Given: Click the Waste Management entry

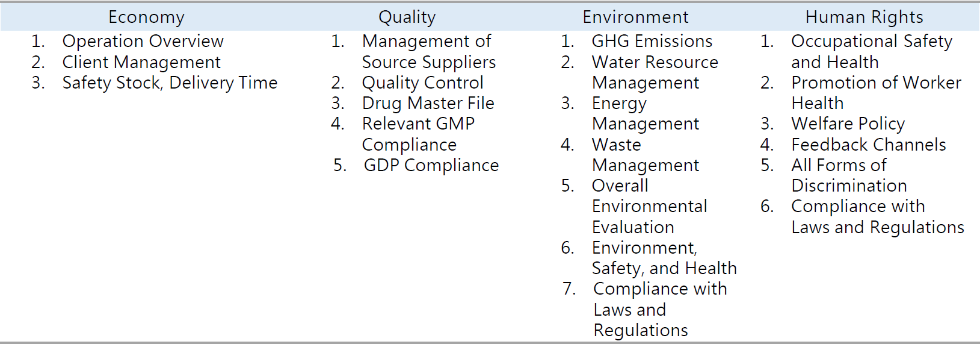Looking at the screenshot, I should coord(645,155).
